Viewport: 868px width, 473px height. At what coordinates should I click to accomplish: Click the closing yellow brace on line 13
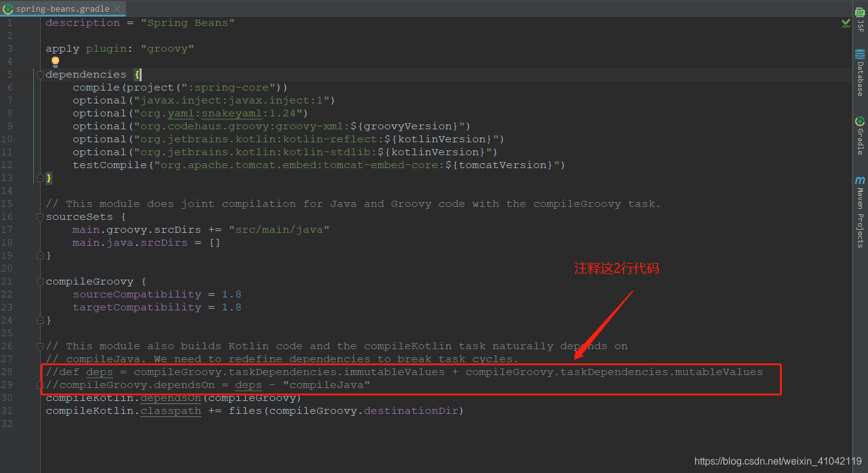click(x=49, y=178)
